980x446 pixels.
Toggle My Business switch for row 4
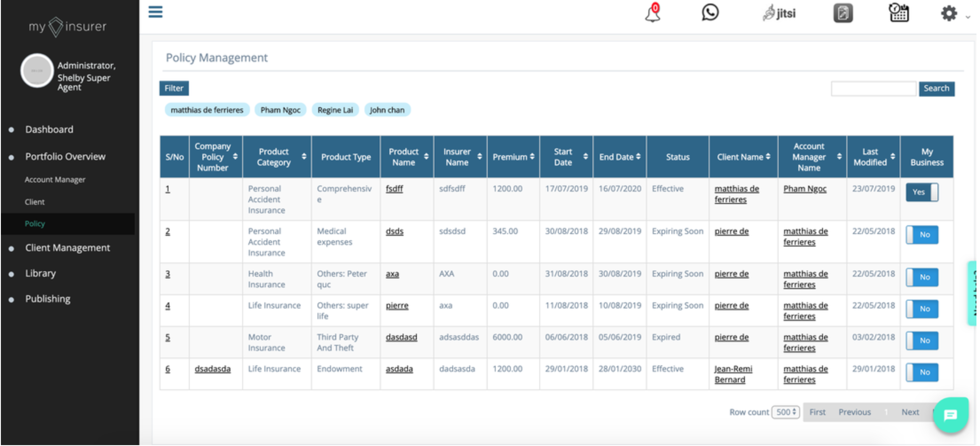coord(922,309)
